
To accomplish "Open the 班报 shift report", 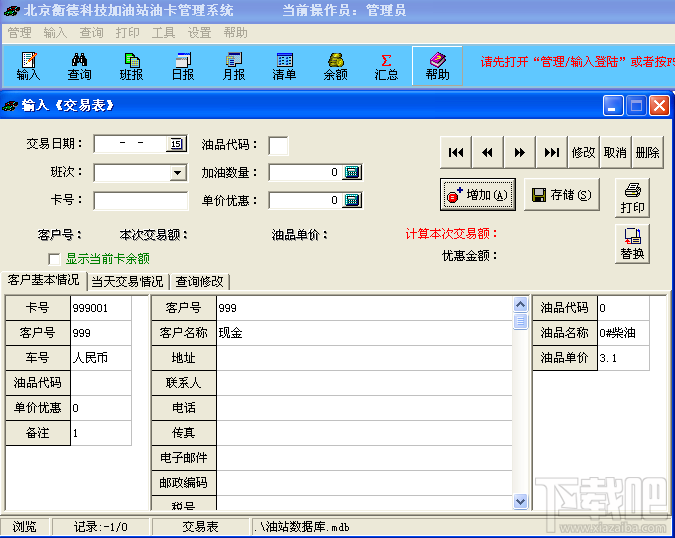I will tap(131, 66).
